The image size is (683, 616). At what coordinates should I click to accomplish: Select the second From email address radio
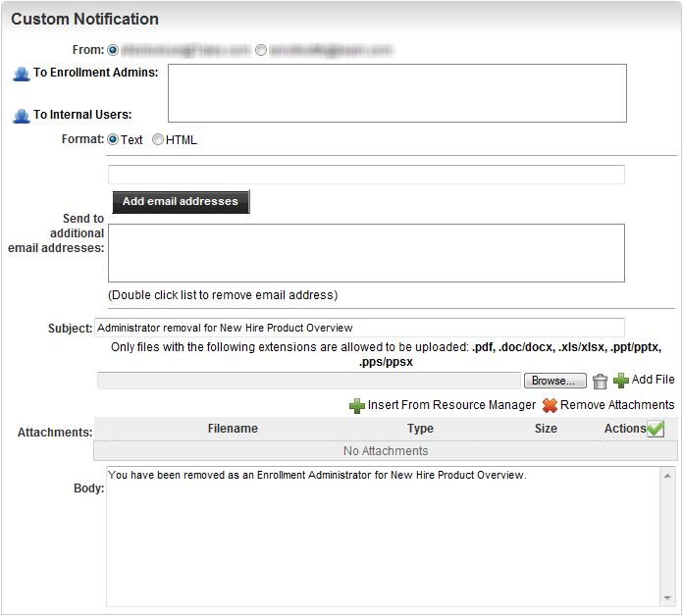(x=261, y=49)
